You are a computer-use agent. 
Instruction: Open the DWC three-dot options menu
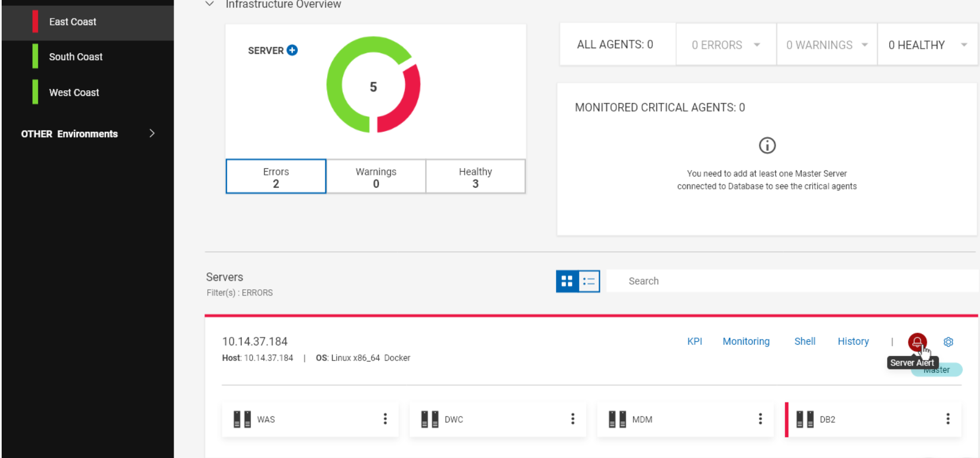[572, 419]
